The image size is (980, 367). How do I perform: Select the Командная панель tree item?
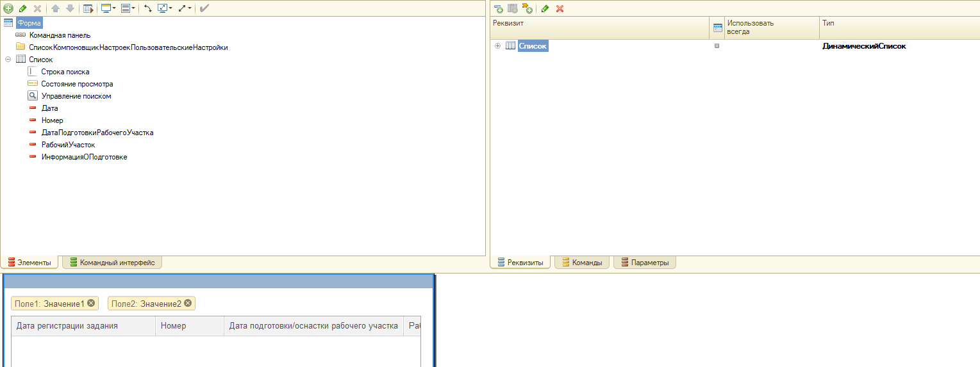pos(60,35)
